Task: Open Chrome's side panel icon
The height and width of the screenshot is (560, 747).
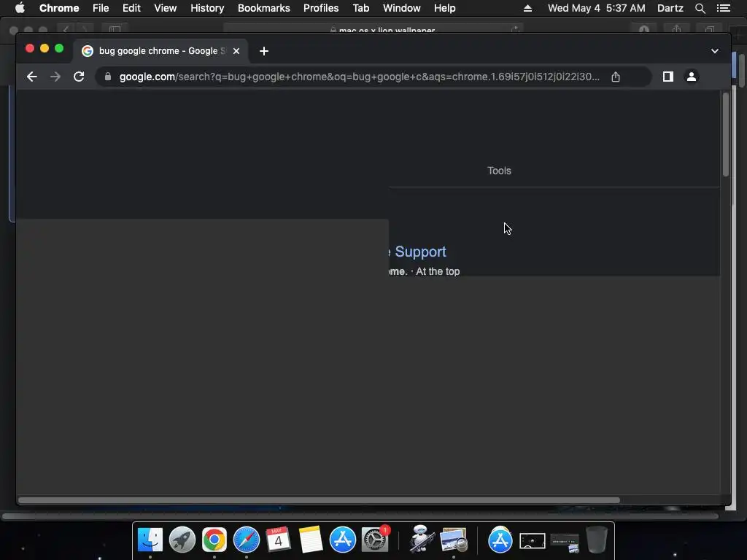Action: click(668, 77)
